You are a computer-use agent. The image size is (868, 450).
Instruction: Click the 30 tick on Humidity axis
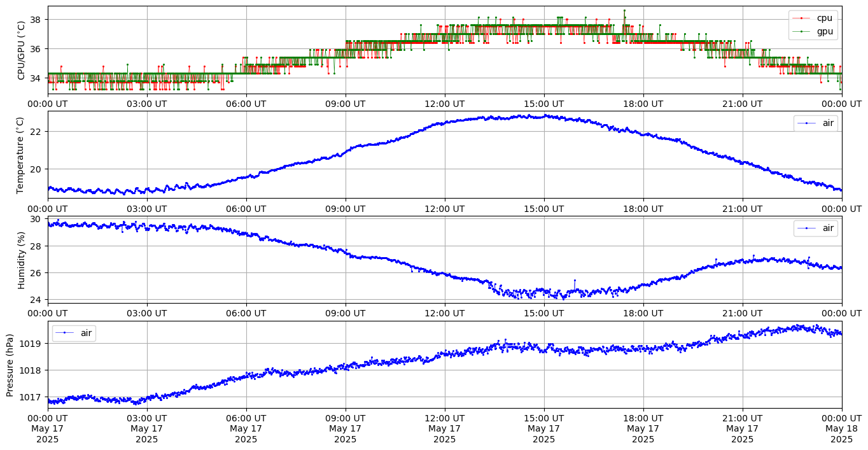click(x=35, y=219)
